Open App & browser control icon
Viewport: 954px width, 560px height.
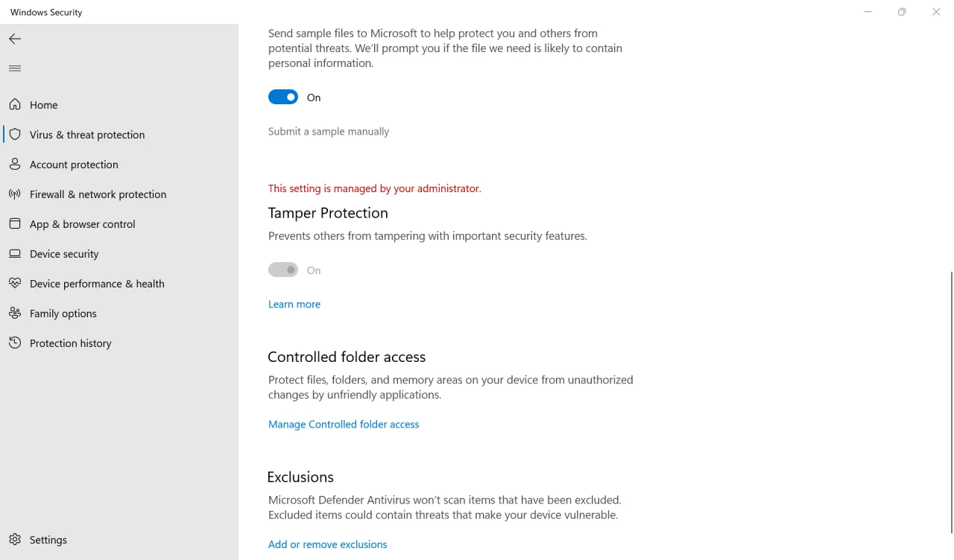click(15, 224)
